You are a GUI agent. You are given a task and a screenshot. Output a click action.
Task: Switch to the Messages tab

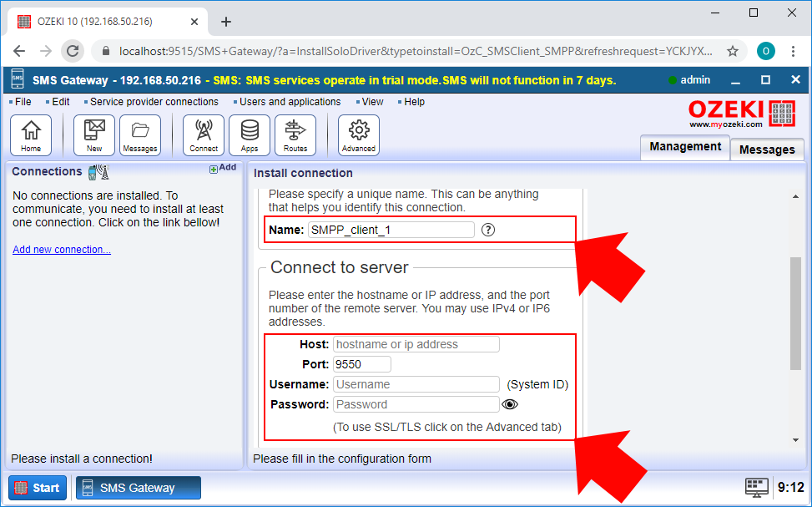[x=767, y=150]
